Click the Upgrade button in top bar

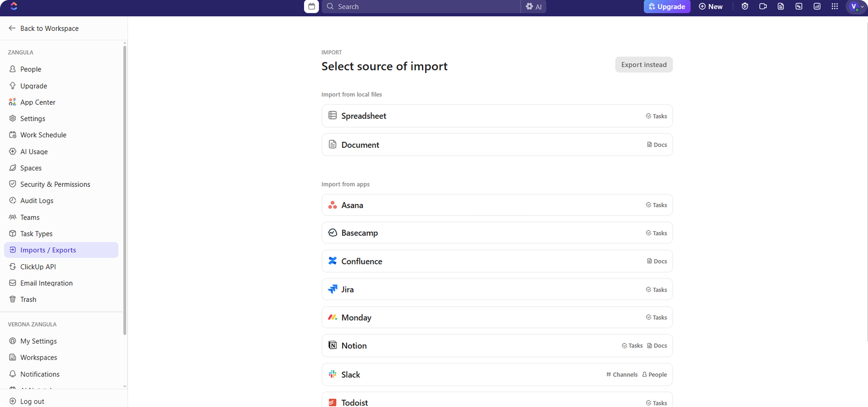click(667, 6)
